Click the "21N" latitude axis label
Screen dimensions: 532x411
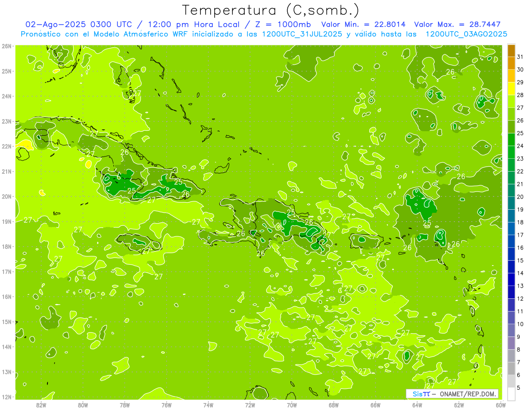[x=6, y=172]
